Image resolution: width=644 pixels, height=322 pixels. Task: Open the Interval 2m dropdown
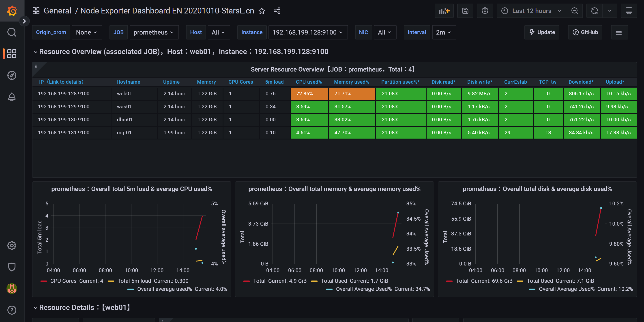(x=444, y=32)
